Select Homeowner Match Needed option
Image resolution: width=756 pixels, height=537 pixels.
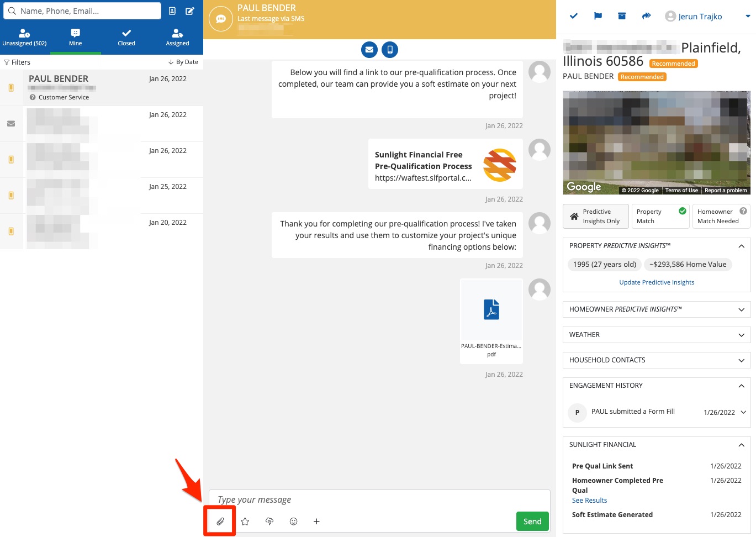pos(721,216)
